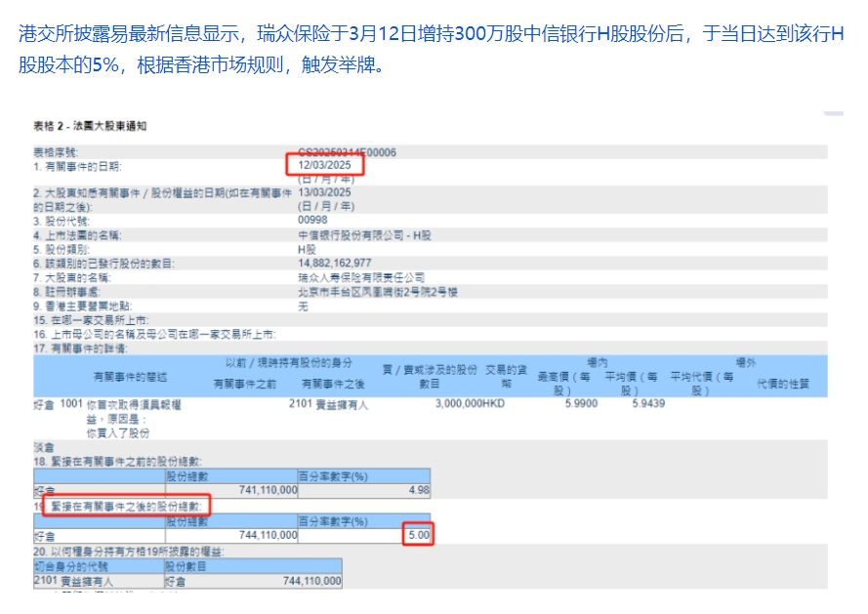Click the 有關事件之前 sub-header
This screenshot has height=614, width=868.
coord(245,384)
